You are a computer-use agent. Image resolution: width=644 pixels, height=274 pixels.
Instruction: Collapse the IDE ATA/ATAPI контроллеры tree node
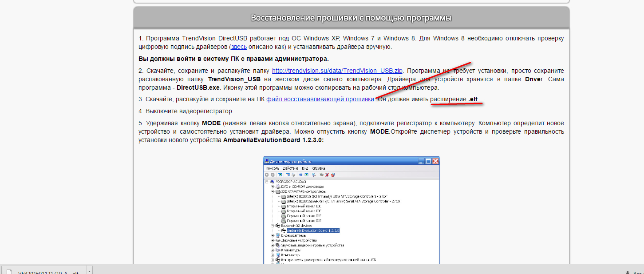(x=273, y=191)
